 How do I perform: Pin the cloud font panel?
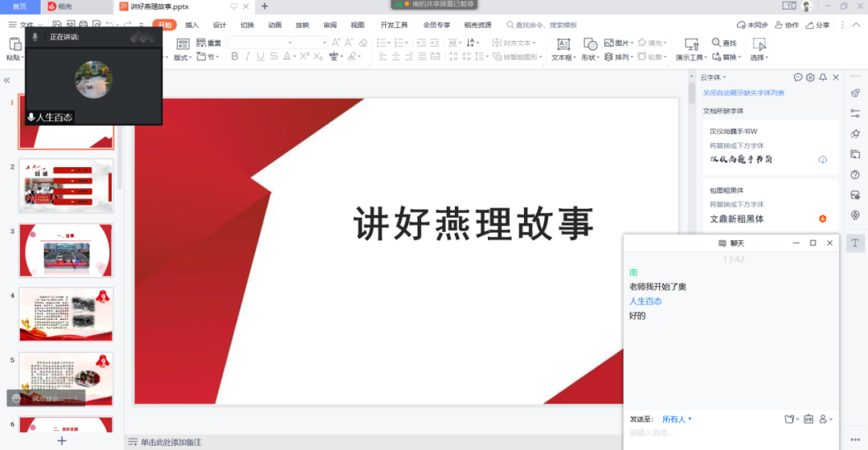(x=823, y=77)
